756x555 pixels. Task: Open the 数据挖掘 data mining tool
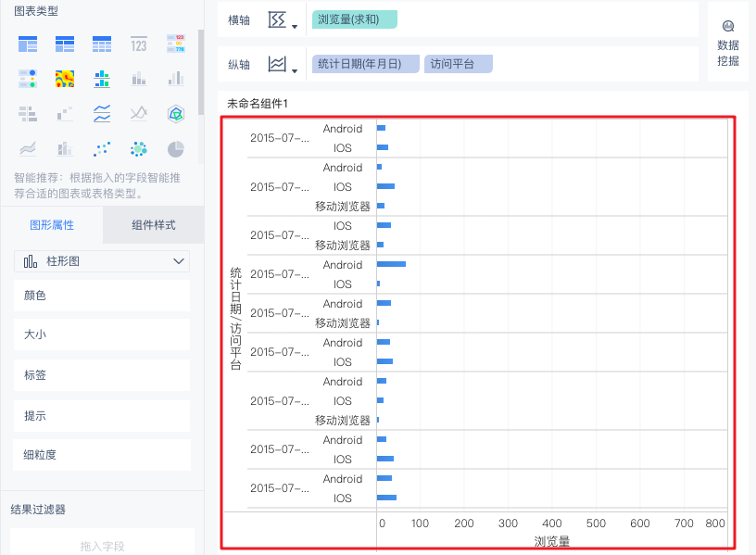[x=727, y=44]
